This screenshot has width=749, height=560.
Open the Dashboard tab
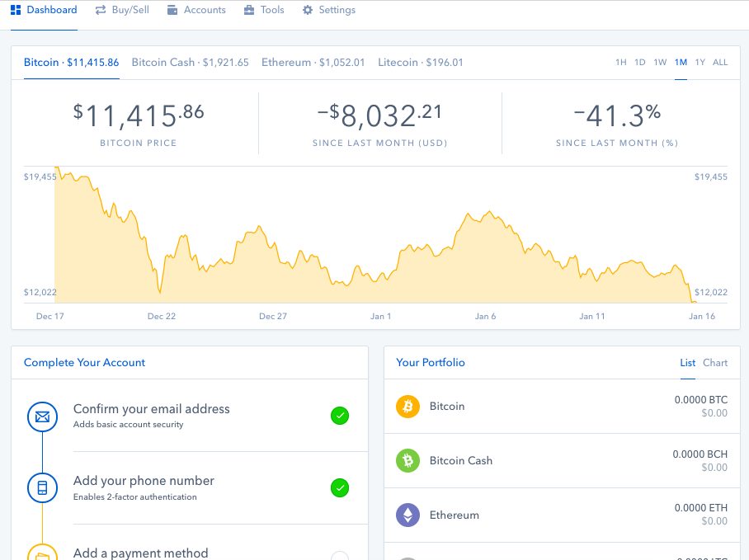pos(44,10)
